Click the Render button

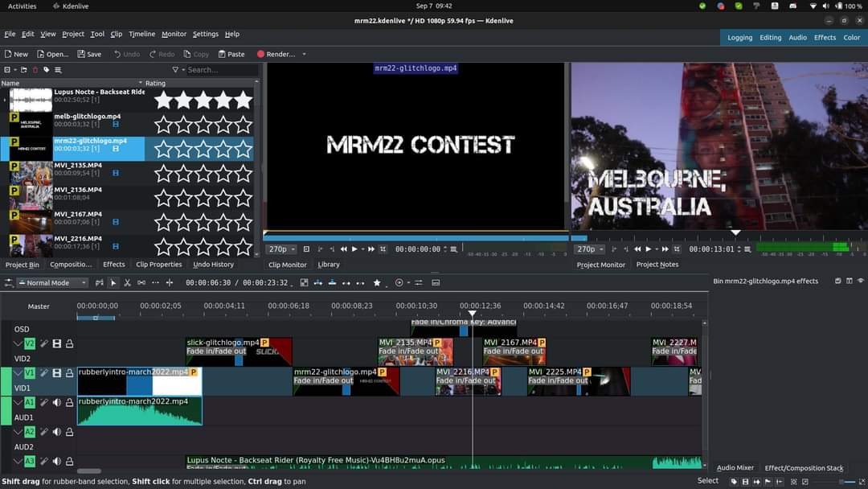(x=276, y=54)
